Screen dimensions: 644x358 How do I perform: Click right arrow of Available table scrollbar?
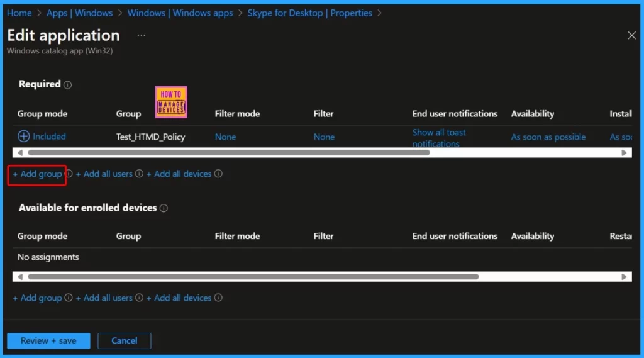[x=625, y=277]
